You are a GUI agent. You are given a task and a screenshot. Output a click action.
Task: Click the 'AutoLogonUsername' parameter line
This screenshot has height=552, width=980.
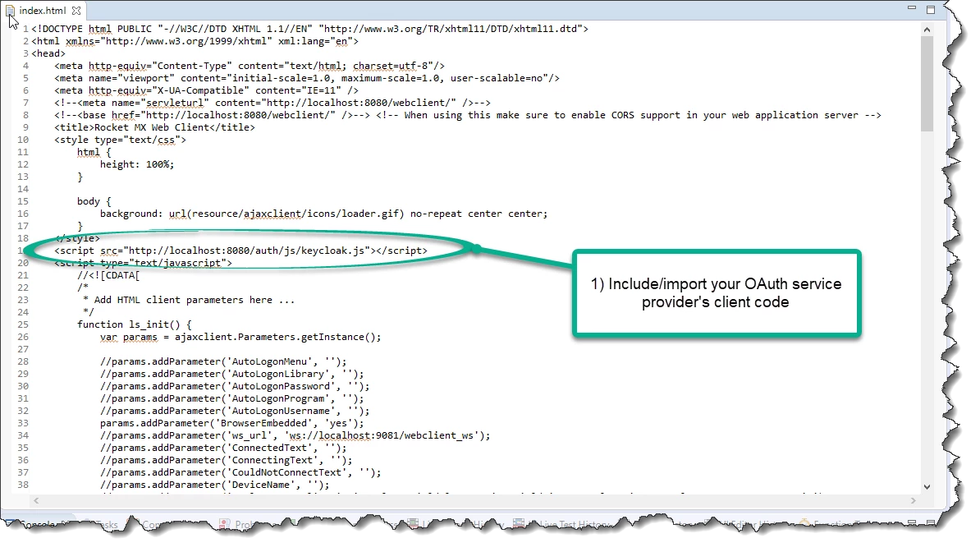tap(235, 412)
